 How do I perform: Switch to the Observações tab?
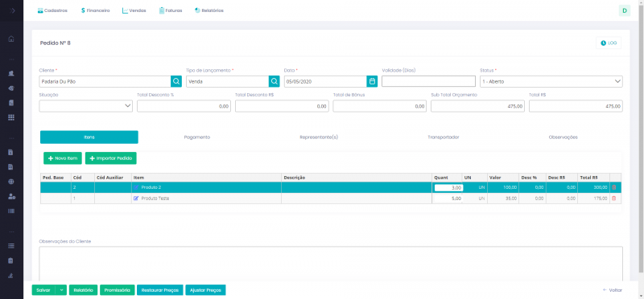[x=563, y=137]
